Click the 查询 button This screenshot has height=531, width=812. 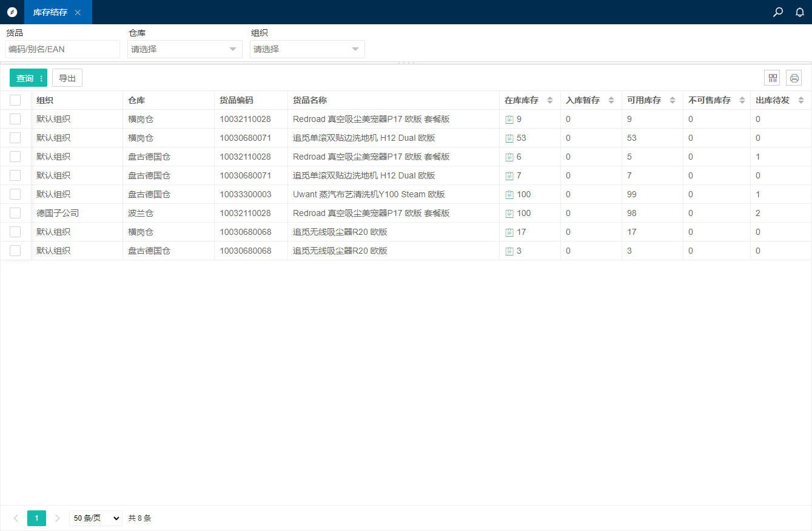click(x=25, y=78)
